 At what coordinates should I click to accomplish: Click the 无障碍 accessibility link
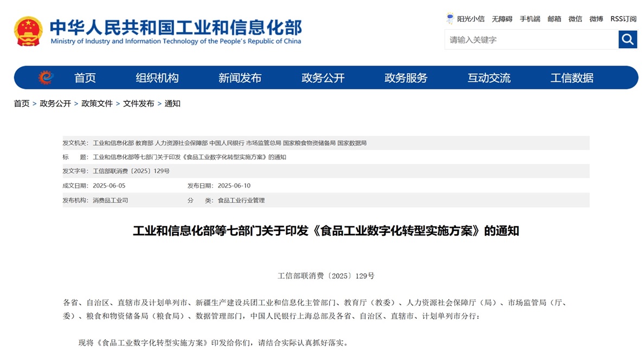coord(502,19)
